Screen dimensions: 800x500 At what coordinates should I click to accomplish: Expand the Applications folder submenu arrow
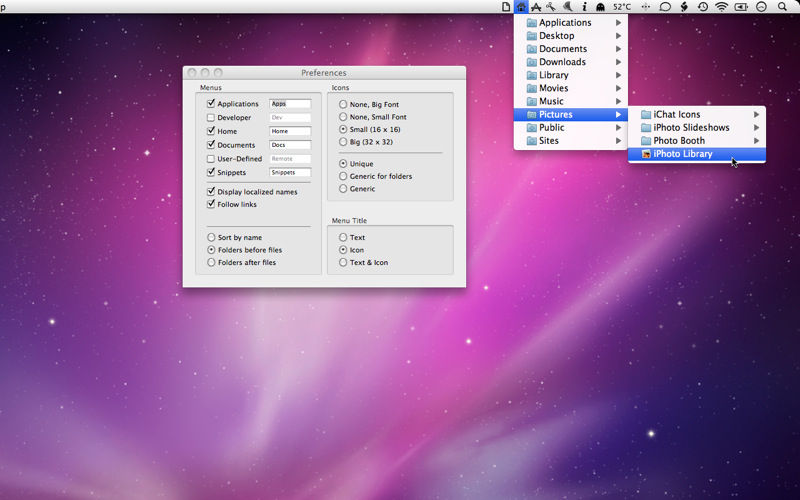(x=618, y=22)
